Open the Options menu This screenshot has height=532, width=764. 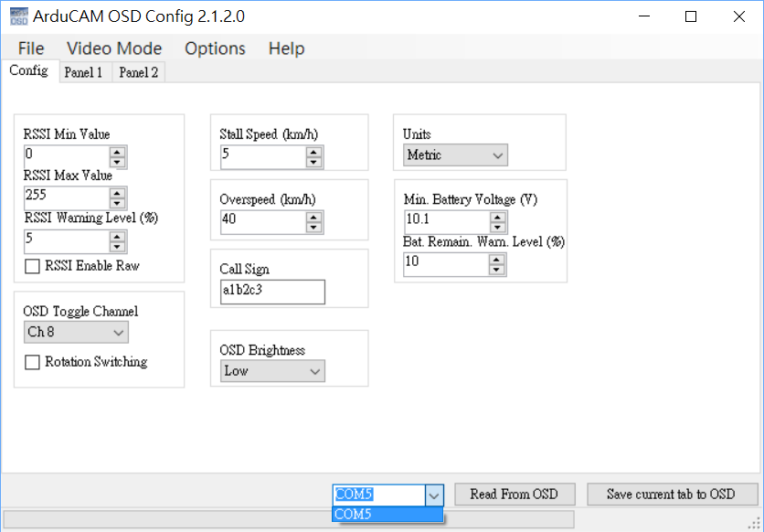tap(215, 48)
